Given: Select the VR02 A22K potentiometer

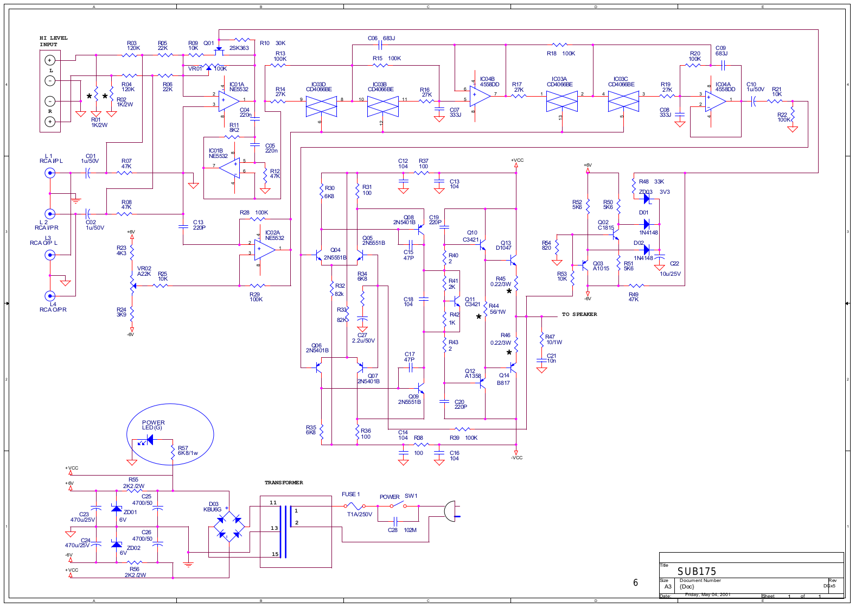Looking at the screenshot, I should pos(132,282).
